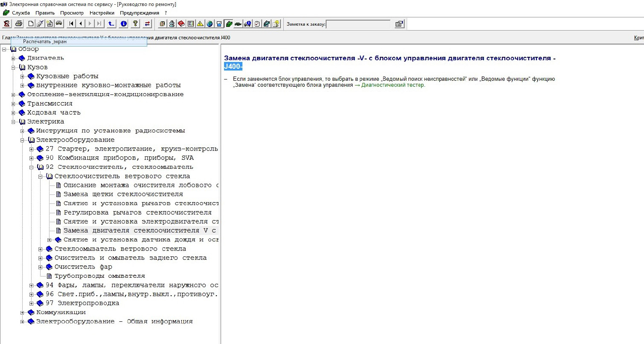The width and height of the screenshot is (644, 344).
Task: Select 96 Свет.приб., лампы tree item
Action: [131, 294]
